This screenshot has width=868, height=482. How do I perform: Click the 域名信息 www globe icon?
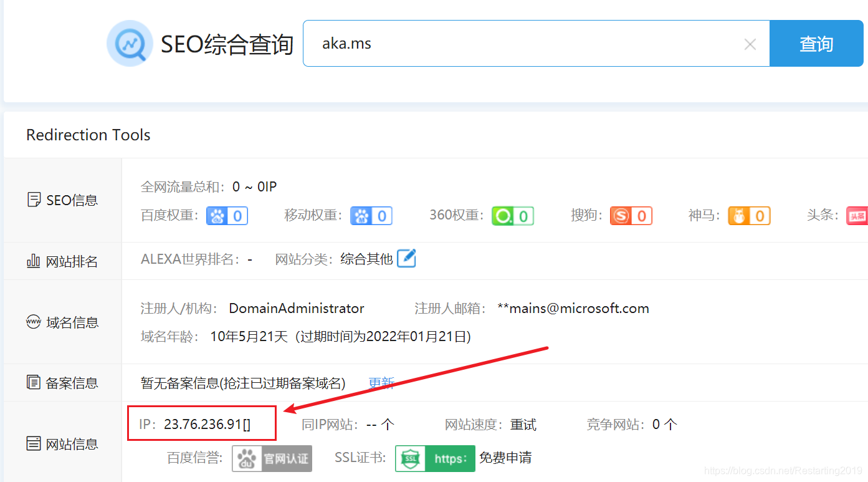point(34,322)
